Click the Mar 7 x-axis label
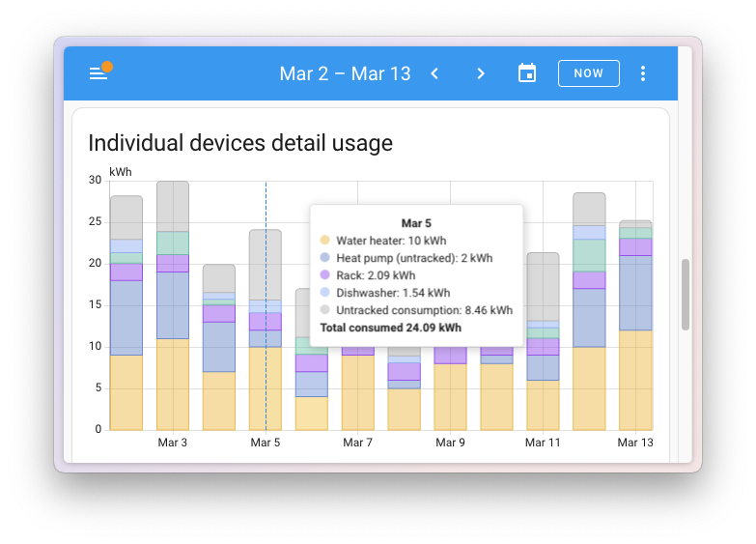The height and width of the screenshot is (544, 756). pyautogui.click(x=357, y=443)
